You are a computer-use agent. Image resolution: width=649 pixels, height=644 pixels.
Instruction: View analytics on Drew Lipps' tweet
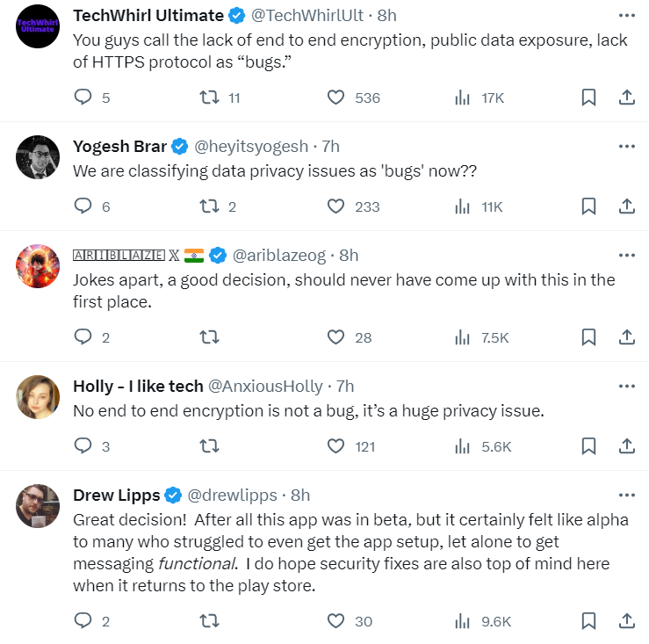tap(463, 621)
